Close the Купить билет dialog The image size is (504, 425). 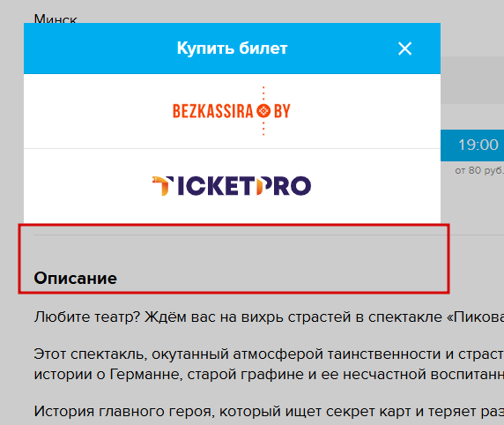(404, 48)
